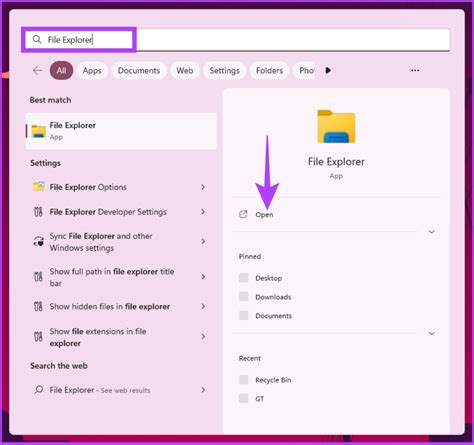
Task: Switch to the Web filter tab
Action: pyautogui.click(x=185, y=70)
